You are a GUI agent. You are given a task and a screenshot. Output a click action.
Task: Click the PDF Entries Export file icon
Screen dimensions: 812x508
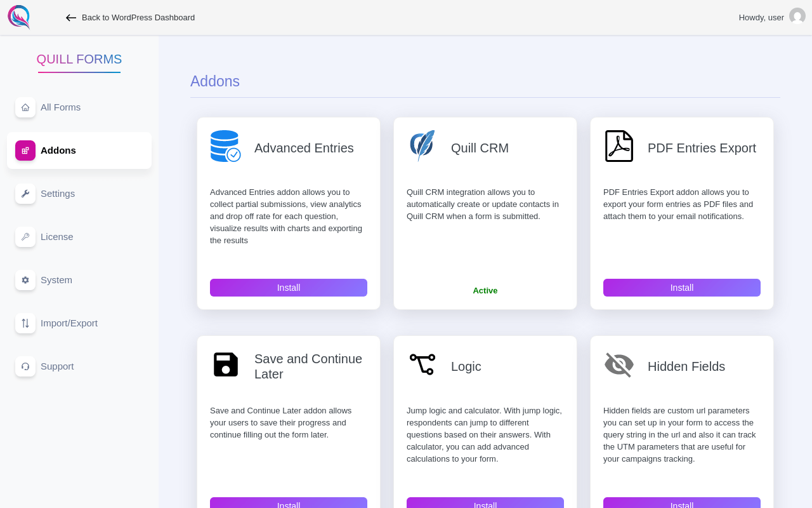coord(619,146)
